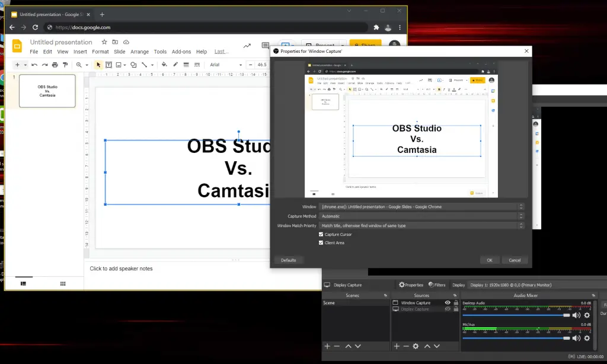
Task: Switch to filmstrip view in Slides
Action: [x=23, y=283]
